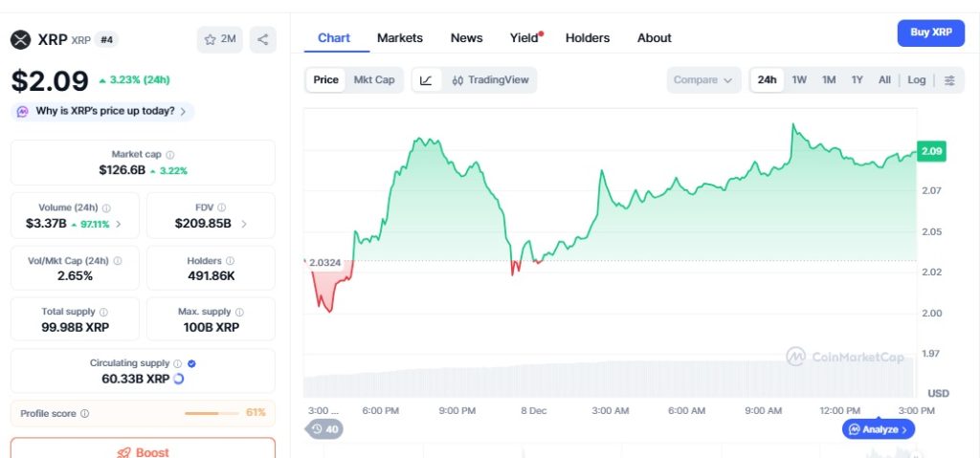
Task: Switch to TradingView candlestick chart
Action: 490,80
